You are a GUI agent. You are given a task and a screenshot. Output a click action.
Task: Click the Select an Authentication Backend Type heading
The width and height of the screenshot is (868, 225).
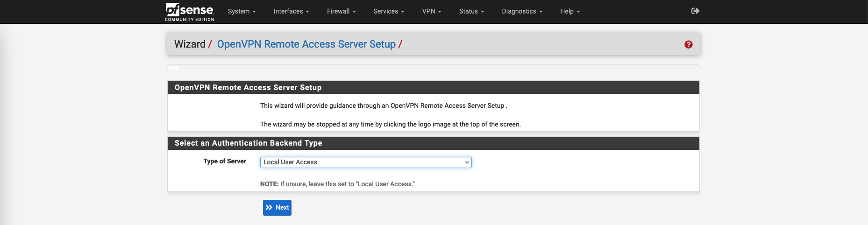pos(248,143)
